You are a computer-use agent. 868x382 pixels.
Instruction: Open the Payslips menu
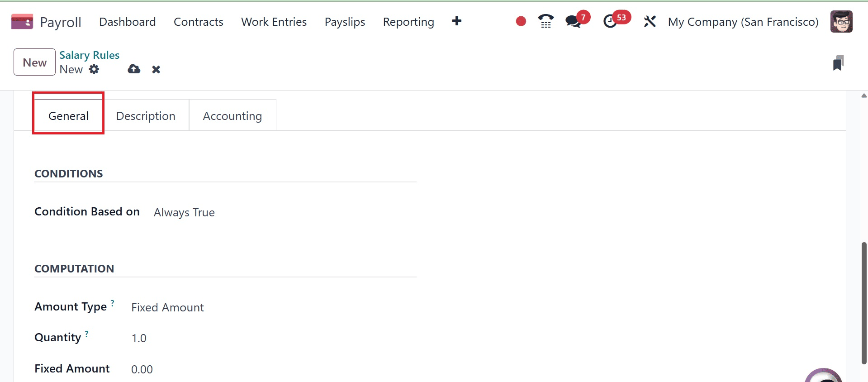[345, 22]
